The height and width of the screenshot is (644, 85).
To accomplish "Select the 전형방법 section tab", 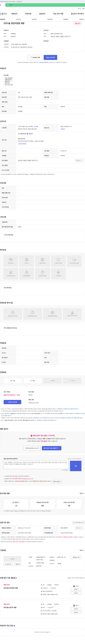I will (66, 19).
